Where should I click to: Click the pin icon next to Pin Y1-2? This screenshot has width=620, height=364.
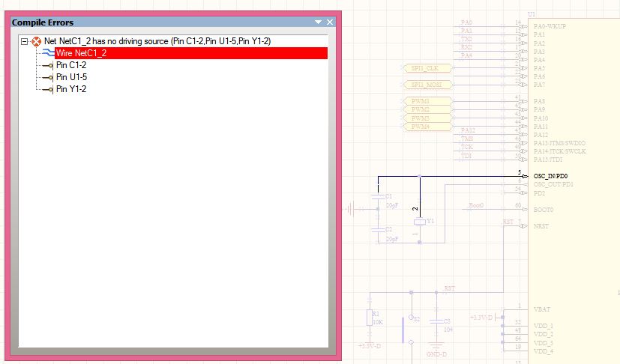click(48, 90)
